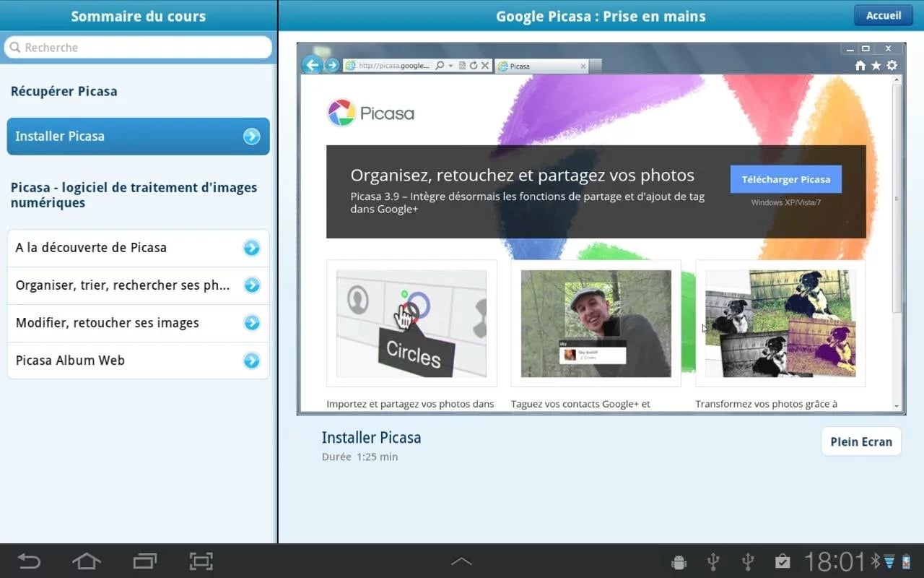Viewport: 924px width, 578px height.
Task: Click arrow icon on Installer Picasa row
Action: [x=251, y=137]
